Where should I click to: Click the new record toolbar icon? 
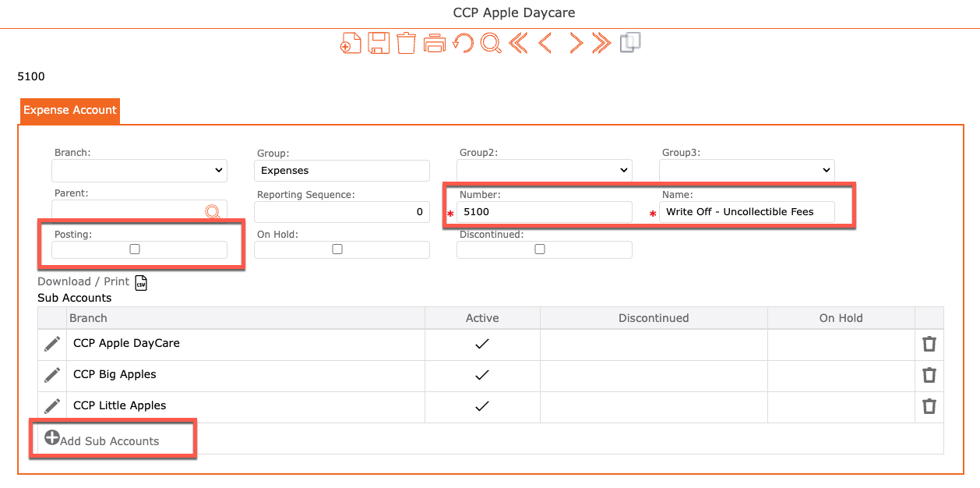pos(351,43)
